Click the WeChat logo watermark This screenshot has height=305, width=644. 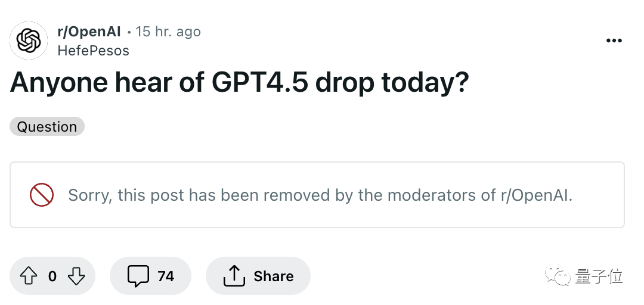coord(558,275)
